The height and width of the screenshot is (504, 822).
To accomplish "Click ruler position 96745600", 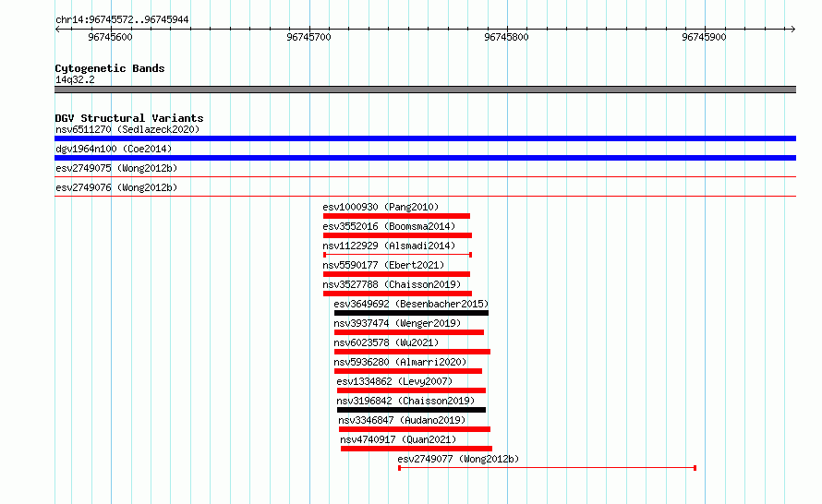I will (x=111, y=37).
